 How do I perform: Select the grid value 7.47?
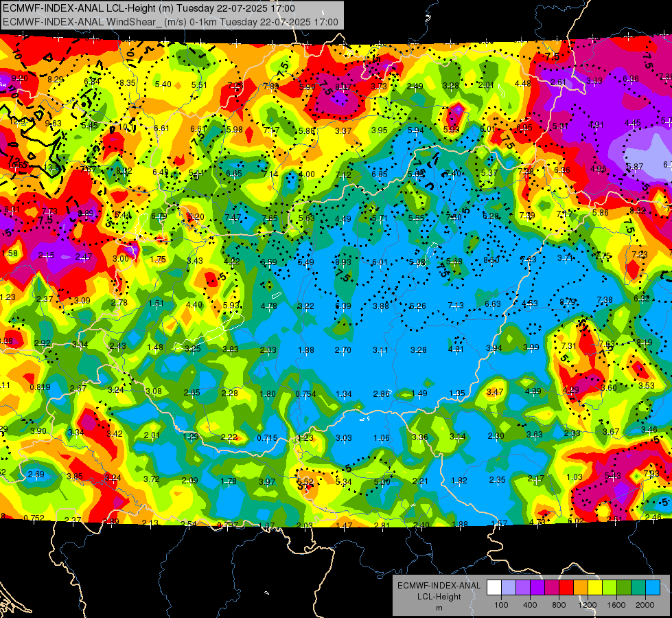point(233,218)
